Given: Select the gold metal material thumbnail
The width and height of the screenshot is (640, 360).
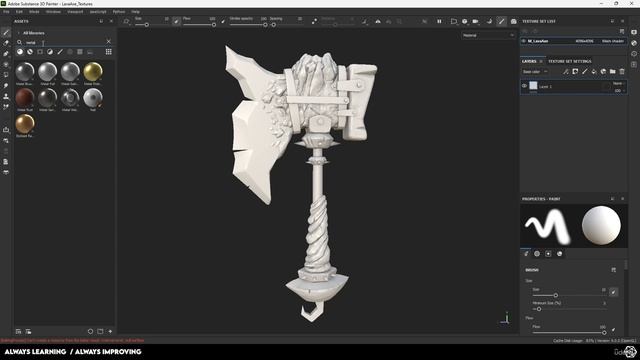Looking at the screenshot, I should [x=93, y=72].
